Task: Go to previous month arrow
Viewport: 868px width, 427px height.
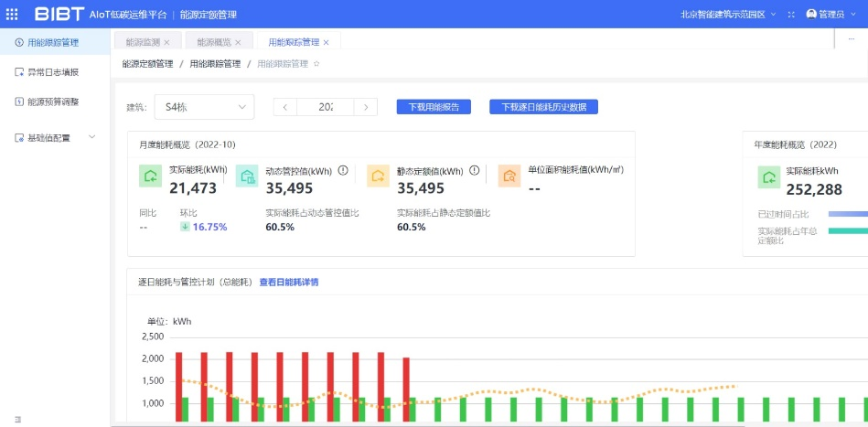Action: pyautogui.click(x=285, y=107)
